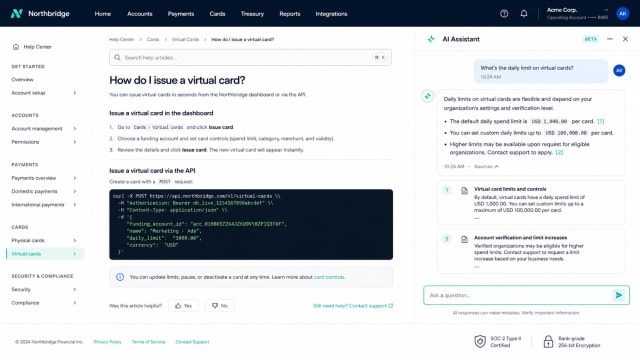Click the document icon for source 1

tap(464, 191)
